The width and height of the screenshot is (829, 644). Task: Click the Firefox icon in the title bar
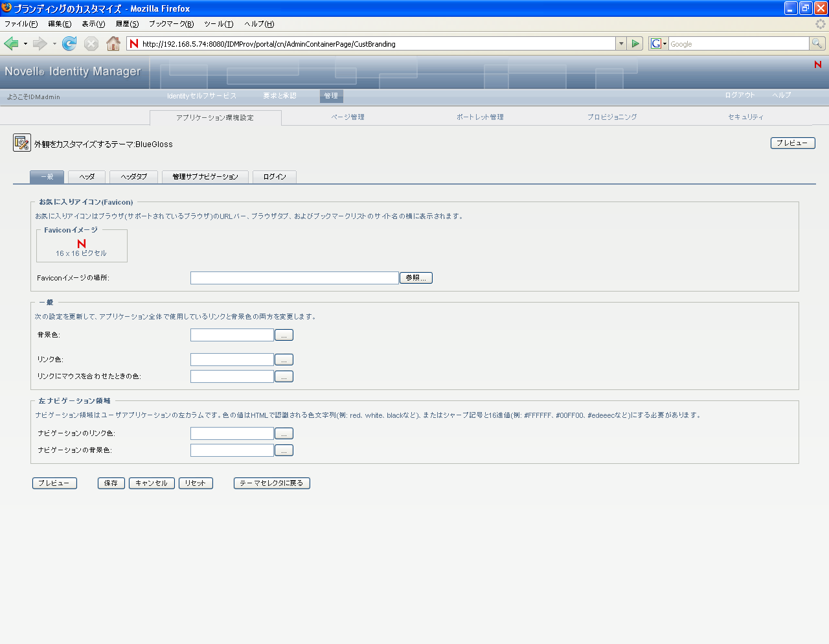click(x=6, y=8)
